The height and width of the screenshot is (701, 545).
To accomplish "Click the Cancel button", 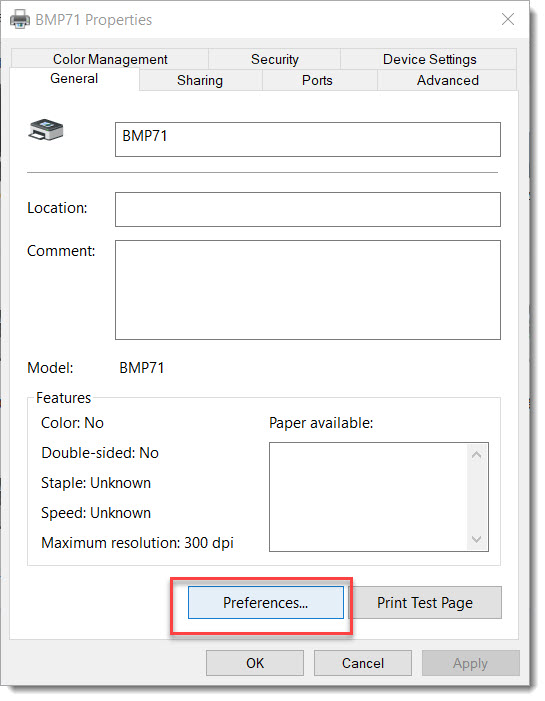I will 363,663.
